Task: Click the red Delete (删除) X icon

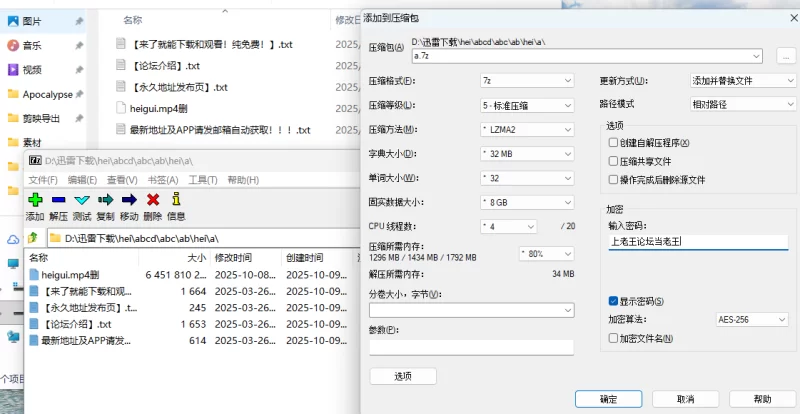Action: point(153,200)
